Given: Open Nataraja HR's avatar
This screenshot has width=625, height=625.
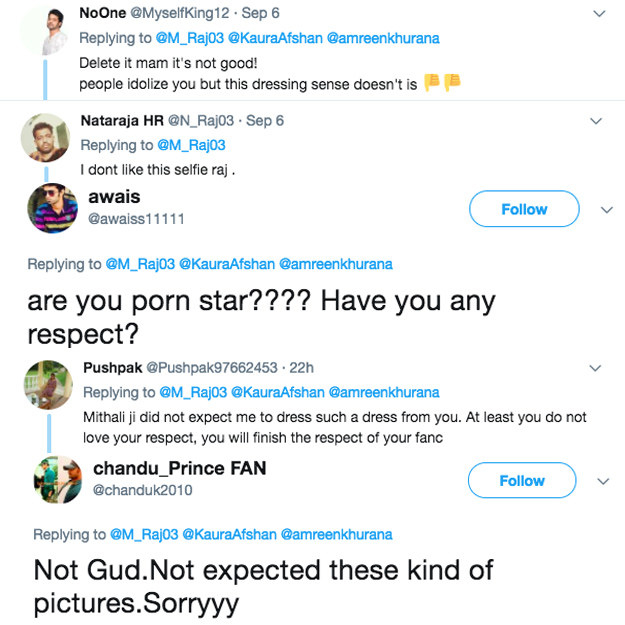Looking at the screenshot, I should click(45, 138).
